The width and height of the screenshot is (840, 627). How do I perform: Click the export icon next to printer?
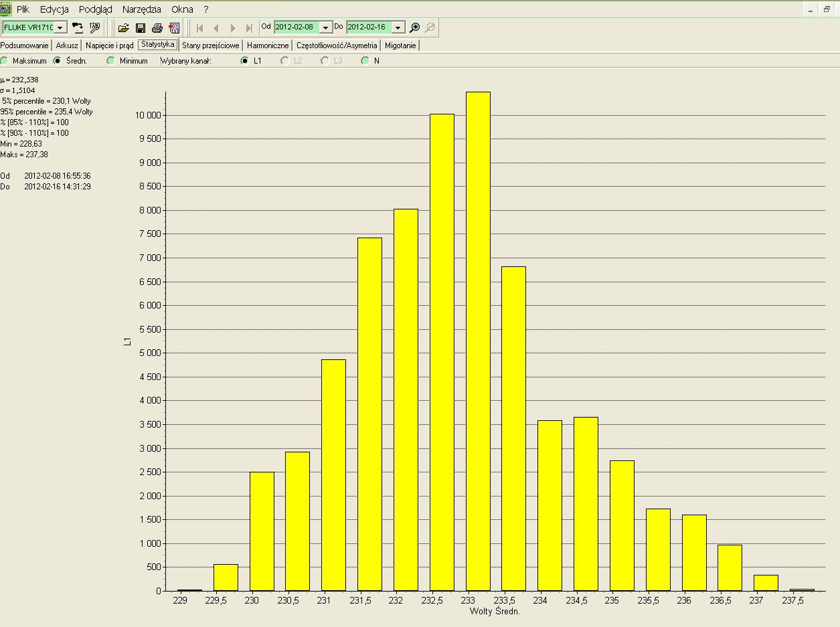[x=174, y=27]
